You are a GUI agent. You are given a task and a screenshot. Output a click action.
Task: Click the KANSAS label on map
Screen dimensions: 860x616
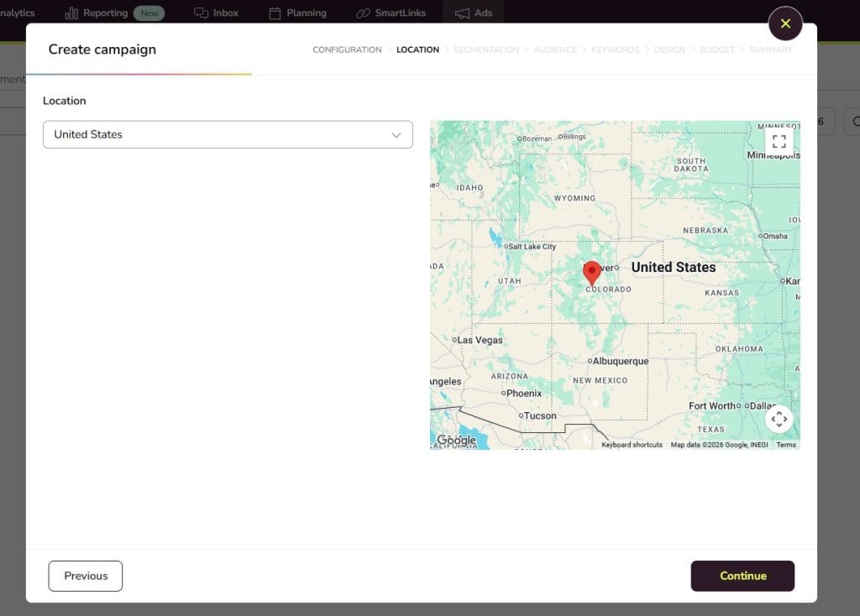tap(721, 293)
